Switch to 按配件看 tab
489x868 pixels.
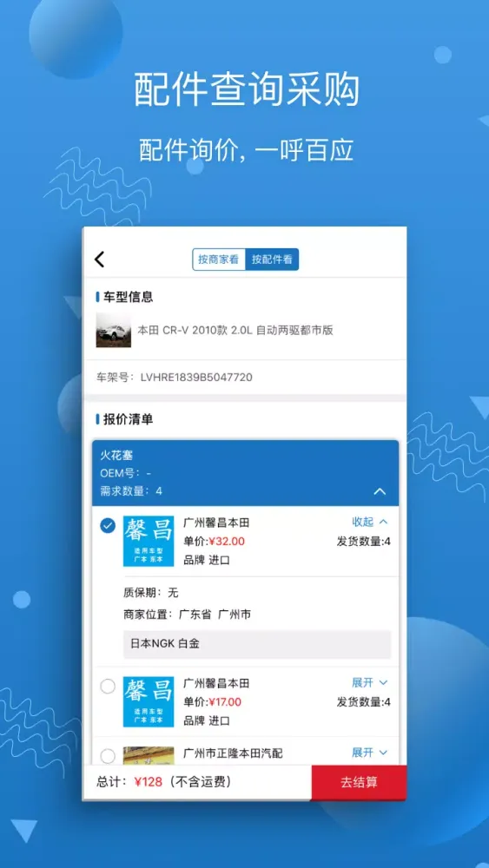(x=272, y=259)
